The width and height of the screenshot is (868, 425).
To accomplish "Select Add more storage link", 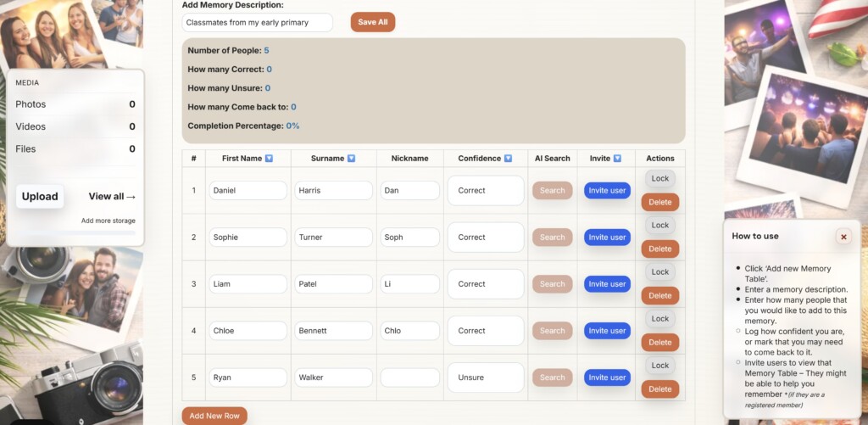I will click(x=108, y=221).
